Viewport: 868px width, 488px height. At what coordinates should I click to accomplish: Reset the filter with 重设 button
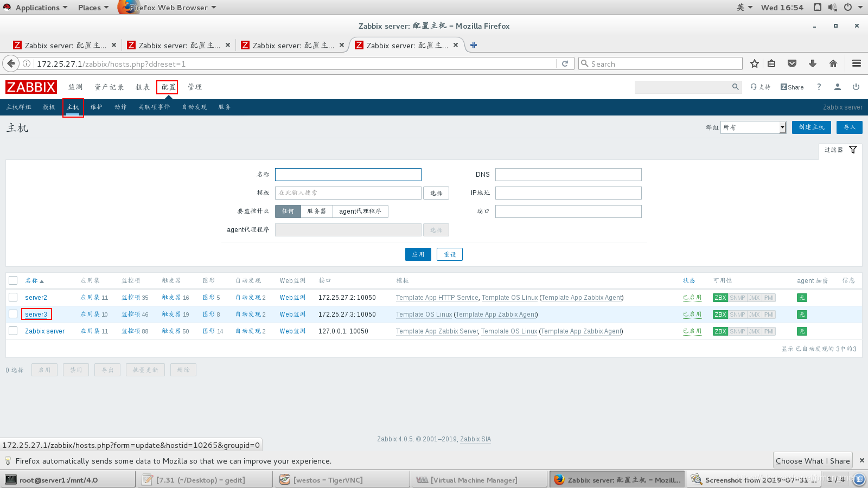pyautogui.click(x=450, y=254)
